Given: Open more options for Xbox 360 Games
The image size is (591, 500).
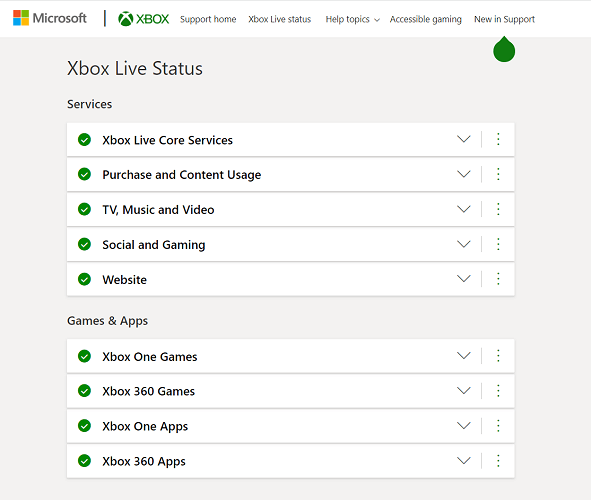Looking at the screenshot, I should [498, 391].
